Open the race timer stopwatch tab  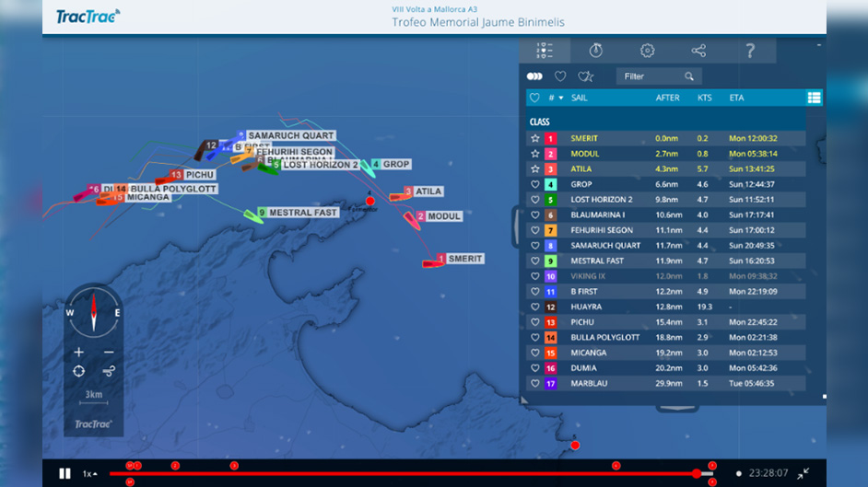[x=596, y=51]
